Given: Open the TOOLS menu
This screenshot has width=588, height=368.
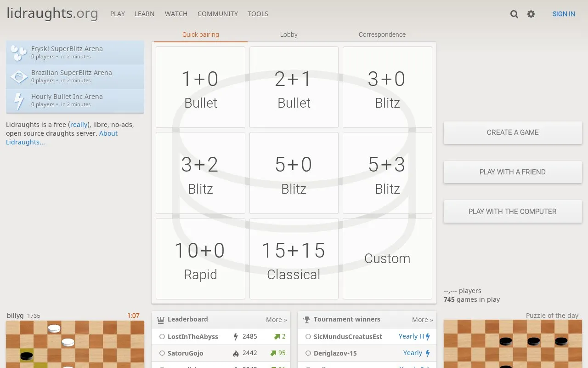Looking at the screenshot, I should pos(258,14).
